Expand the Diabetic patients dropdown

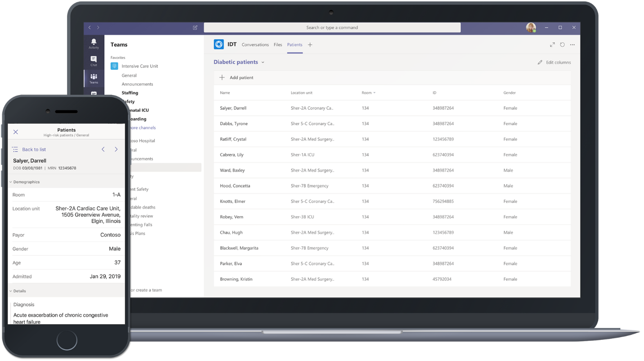tap(263, 62)
